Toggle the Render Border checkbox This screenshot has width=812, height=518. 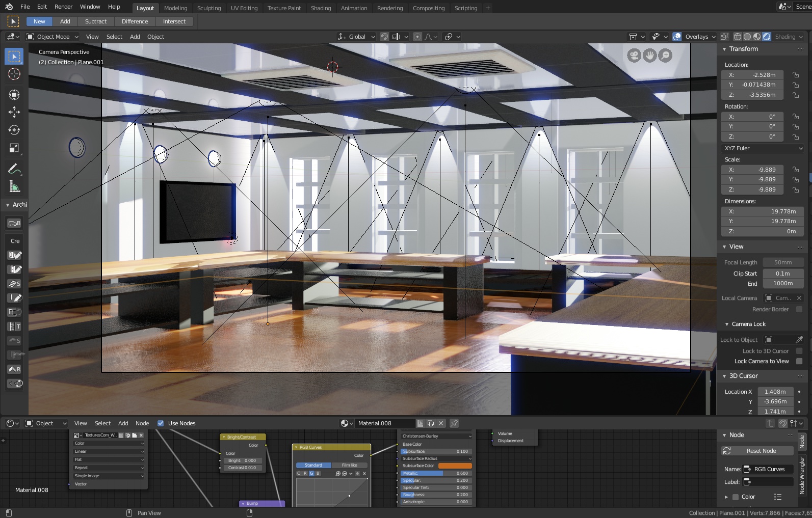pyautogui.click(x=799, y=309)
